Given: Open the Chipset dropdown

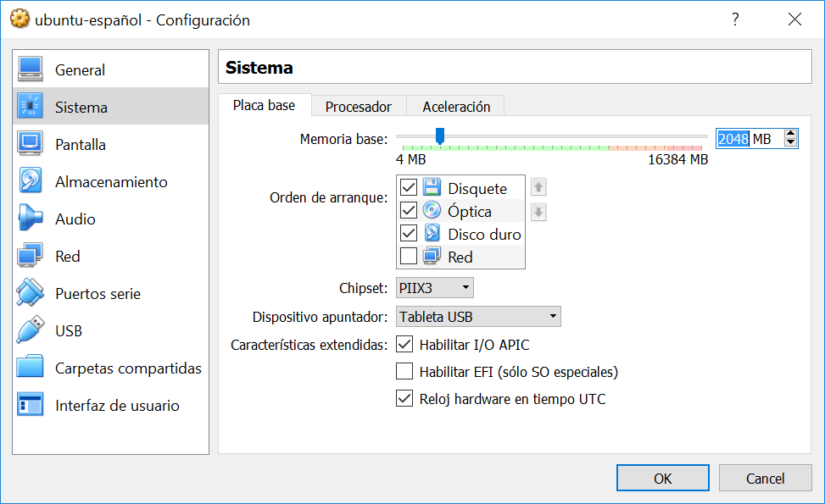Looking at the screenshot, I should coord(434,287).
